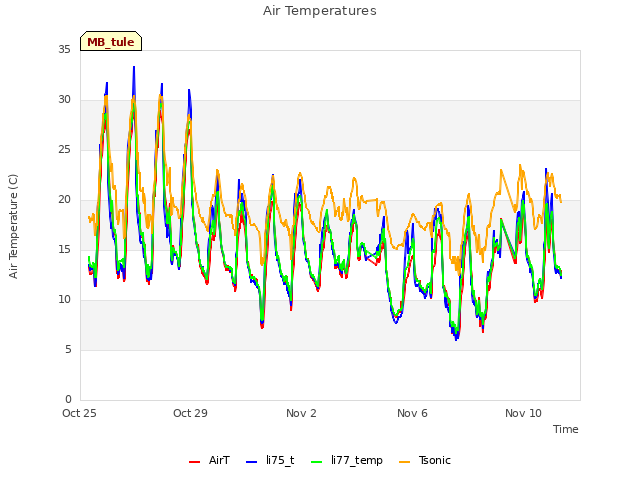
Task: Toggle the Tsonic legend entry
Action: [424, 460]
